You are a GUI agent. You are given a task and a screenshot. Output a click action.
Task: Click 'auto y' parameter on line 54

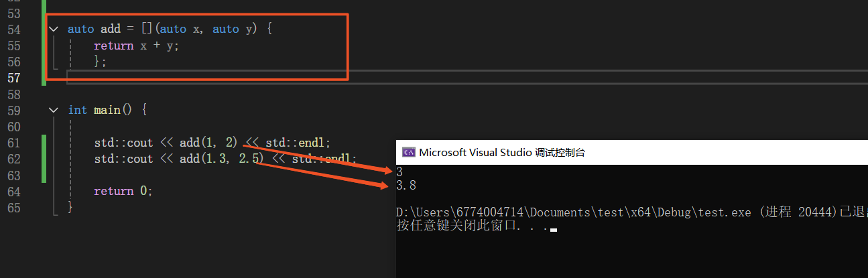pyautogui.click(x=232, y=29)
